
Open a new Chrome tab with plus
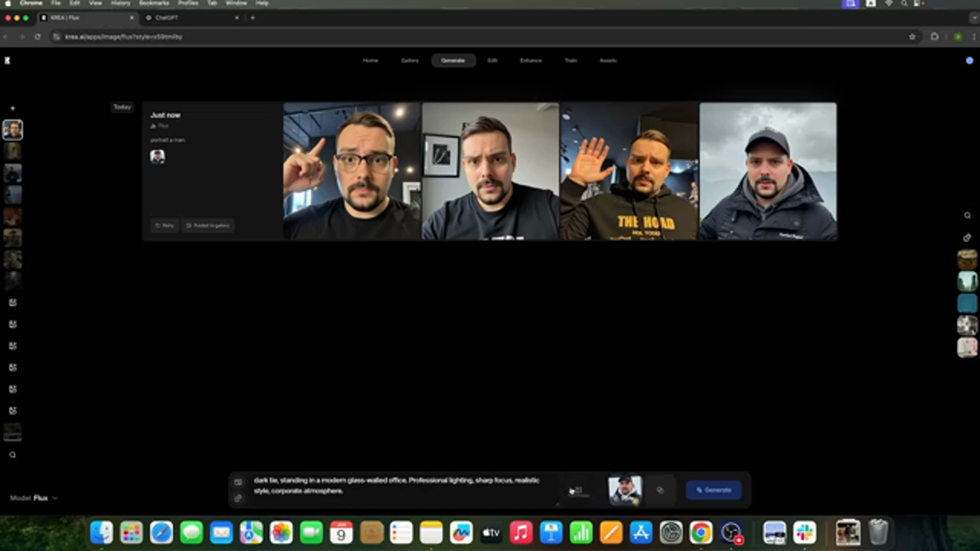click(253, 18)
